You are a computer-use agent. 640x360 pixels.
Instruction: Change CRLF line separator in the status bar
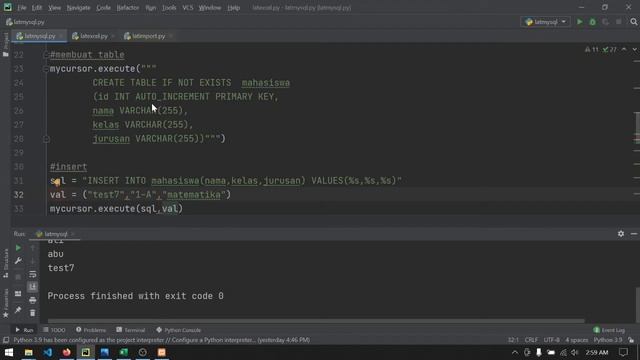coord(531,340)
